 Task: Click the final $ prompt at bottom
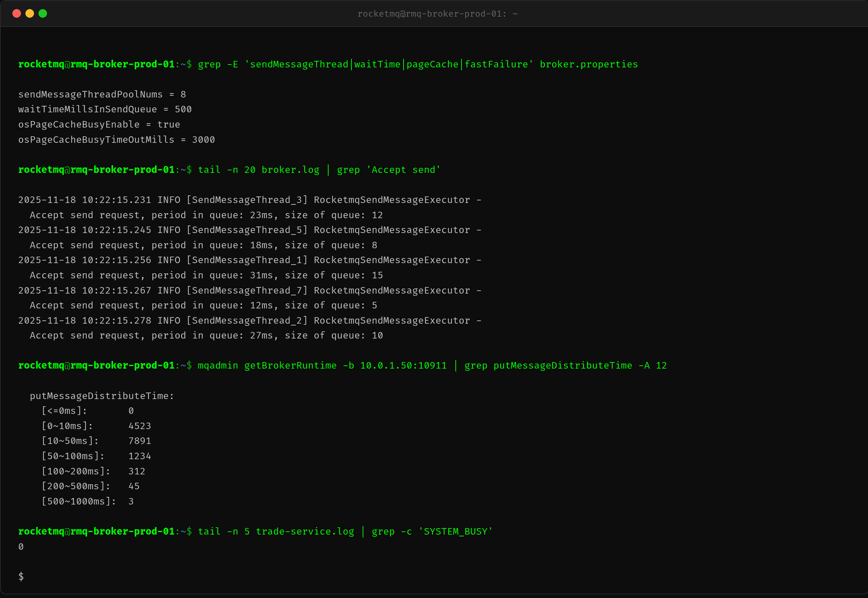(x=21, y=577)
